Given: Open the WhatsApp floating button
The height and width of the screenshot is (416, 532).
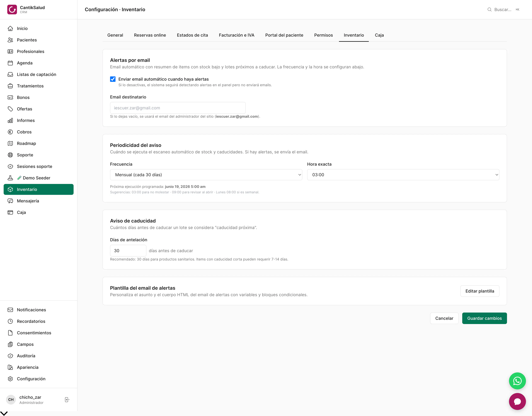Looking at the screenshot, I should 517,381.
